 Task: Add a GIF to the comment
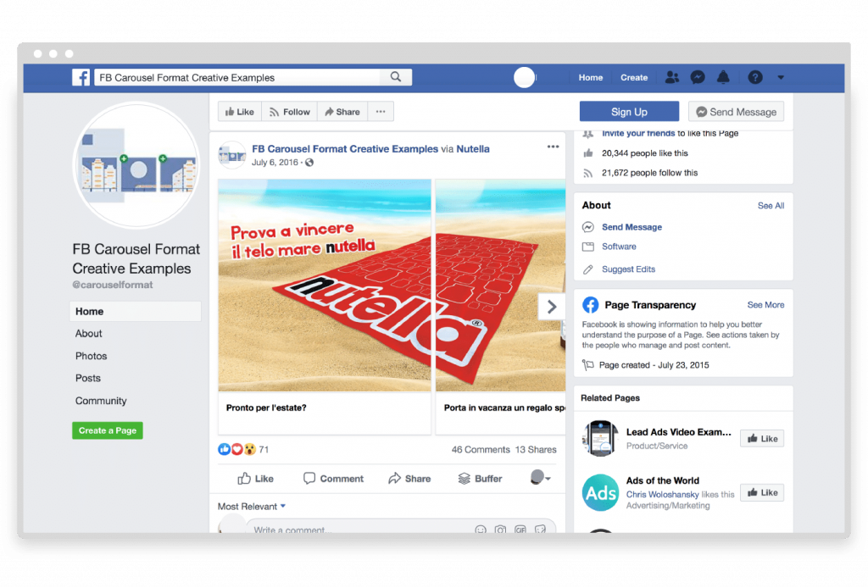point(520,529)
